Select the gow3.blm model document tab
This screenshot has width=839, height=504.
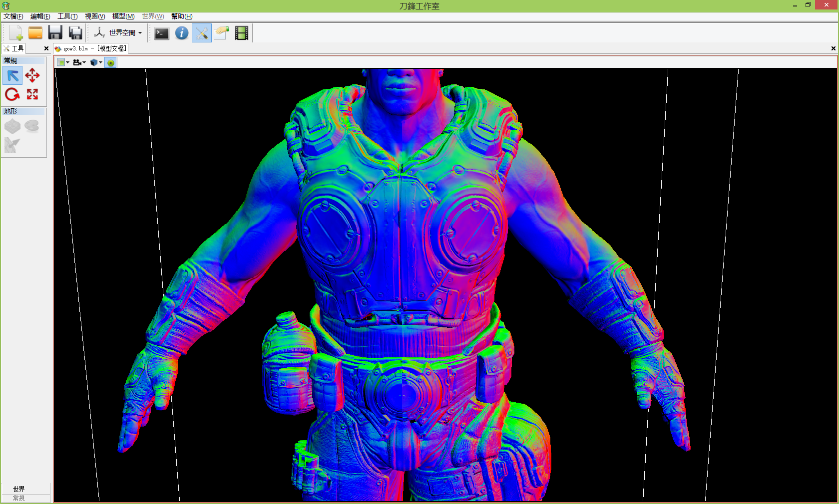91,48
